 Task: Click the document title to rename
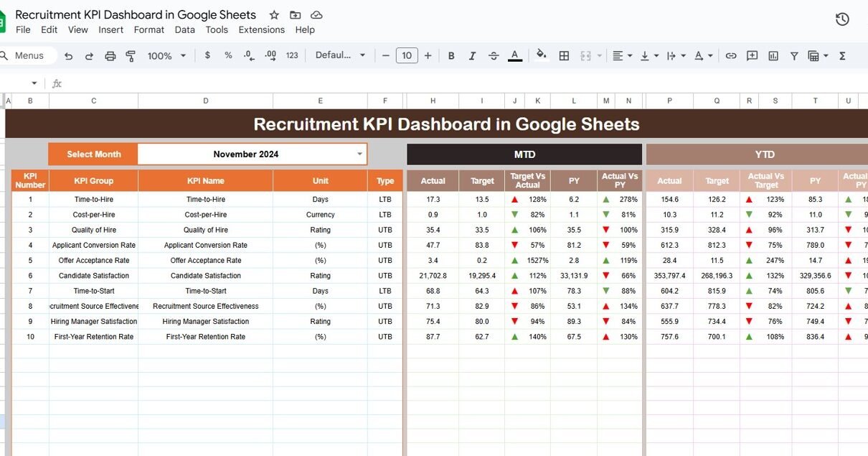[x=136, y=15]
